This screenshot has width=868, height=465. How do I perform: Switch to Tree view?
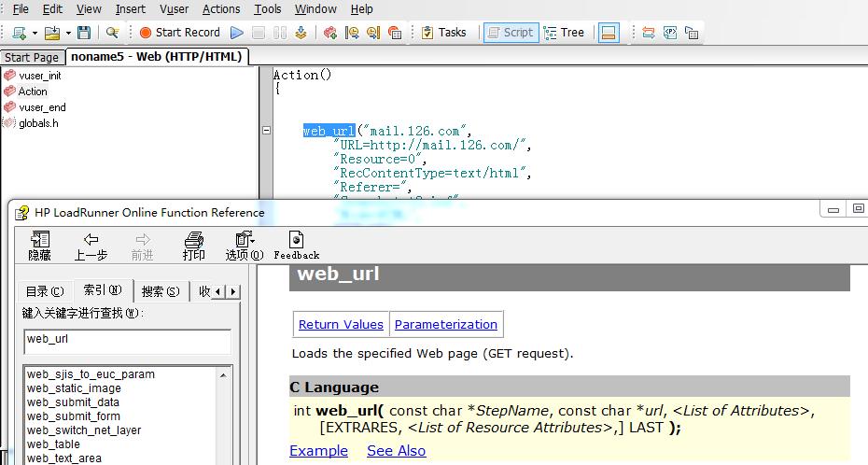click(x=564, y=33)
